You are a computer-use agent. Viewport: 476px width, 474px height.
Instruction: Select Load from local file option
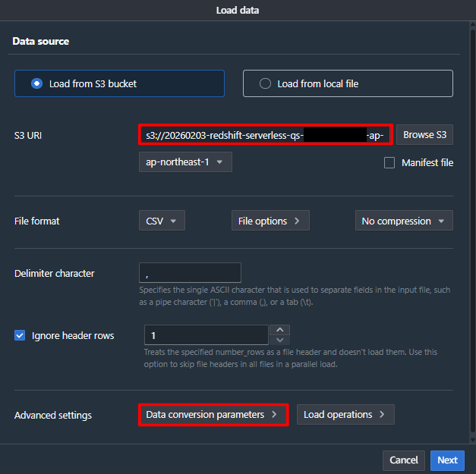click(265, 83)
